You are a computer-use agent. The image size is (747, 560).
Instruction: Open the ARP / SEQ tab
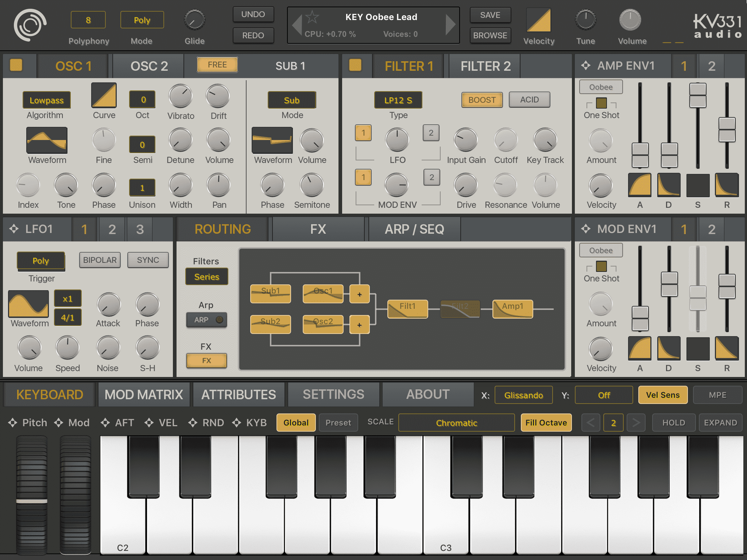[414, 229]
